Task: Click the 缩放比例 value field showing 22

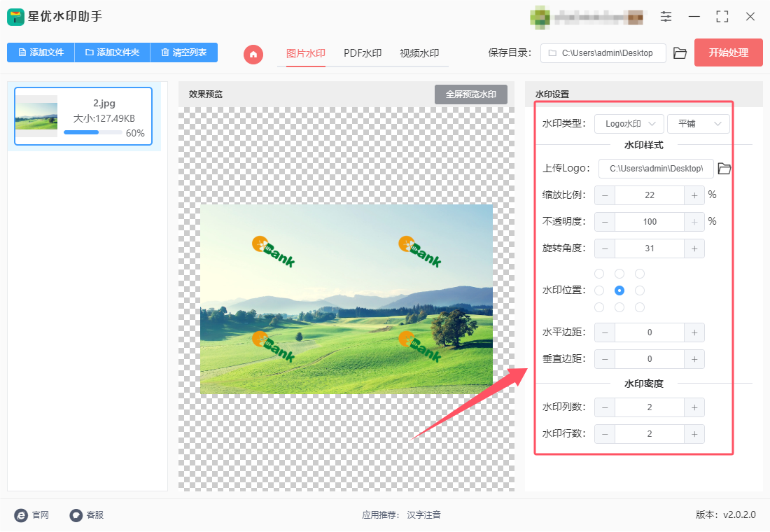Action: pyautogui.click(x=649, y=195)
